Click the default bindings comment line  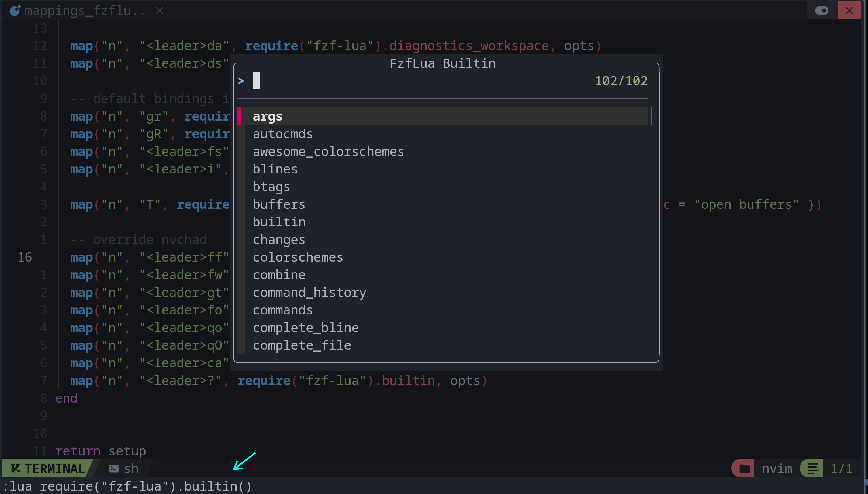(150, 98)
